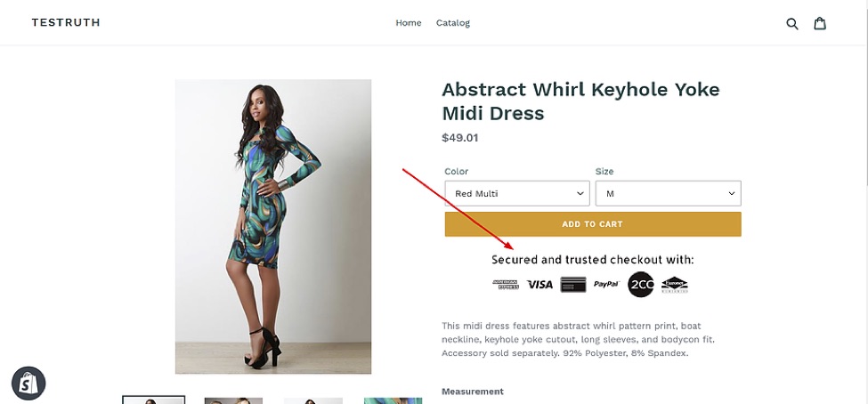Click the American Express payment icon
The height and width of the screenshot is (404, 868).
pos(507,285)
